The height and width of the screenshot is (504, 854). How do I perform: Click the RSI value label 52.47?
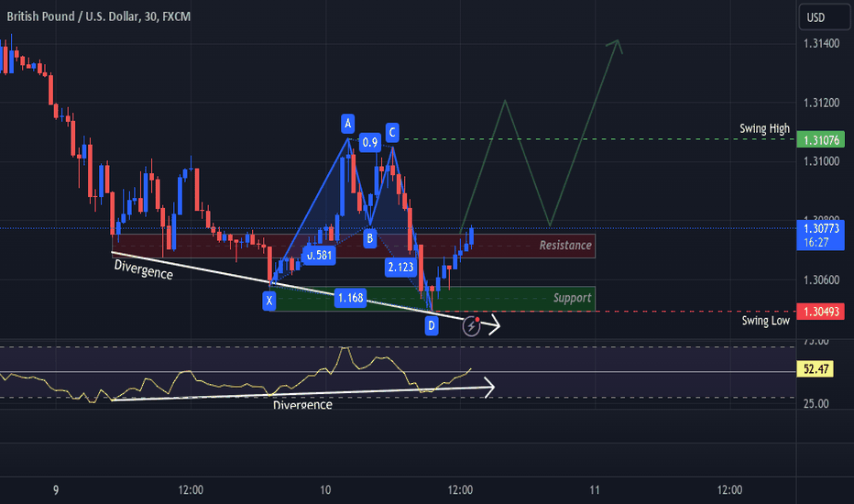click(815, 369)
